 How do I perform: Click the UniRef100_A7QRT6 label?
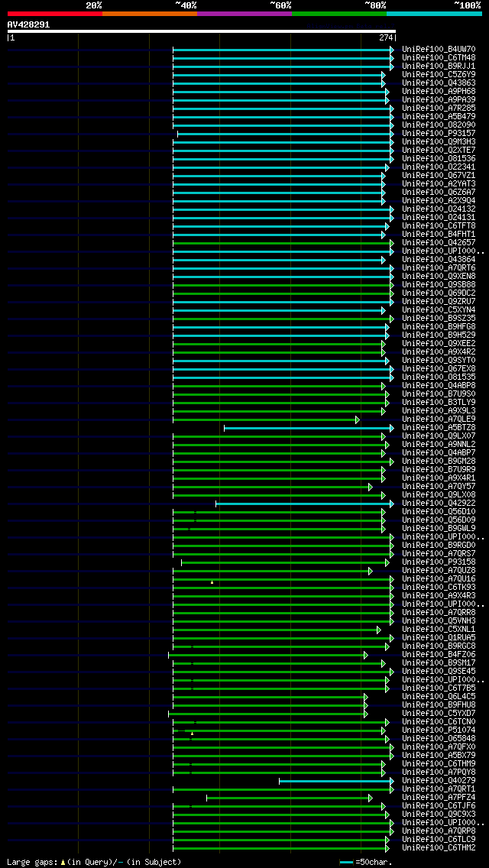[x=439, y=268]
